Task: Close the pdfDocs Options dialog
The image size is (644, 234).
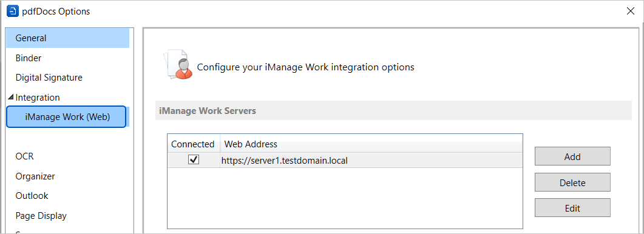Action: 631,11
